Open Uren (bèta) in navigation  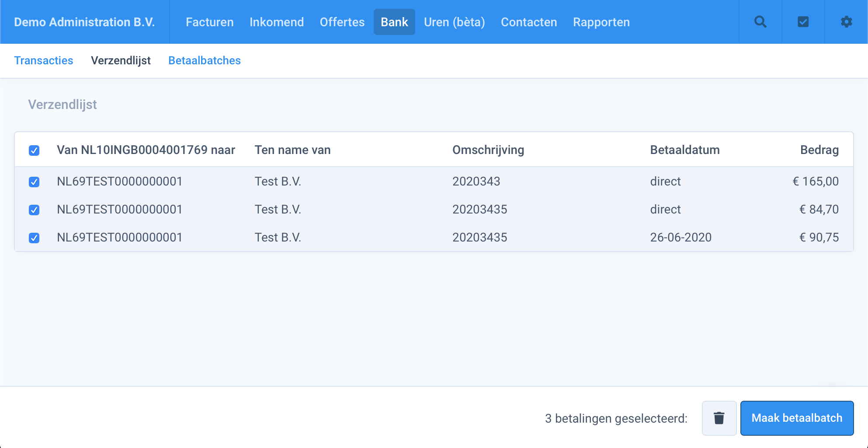(x=454, y=22)
